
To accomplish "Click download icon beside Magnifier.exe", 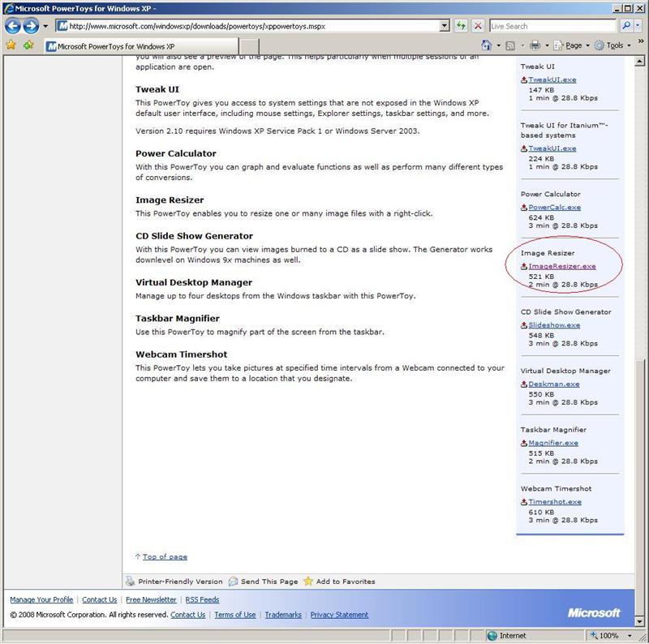I will click(524, 443).
